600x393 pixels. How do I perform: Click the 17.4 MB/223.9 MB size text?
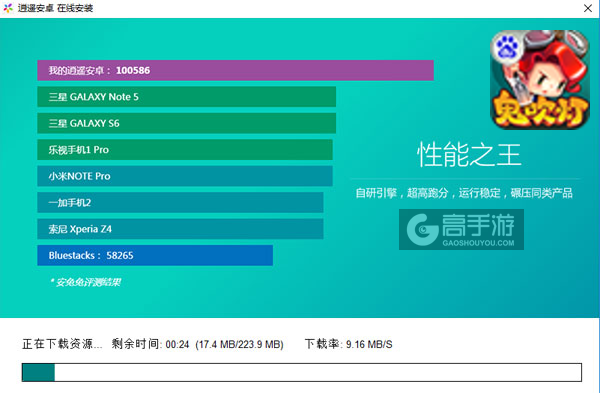coord(240,344)
